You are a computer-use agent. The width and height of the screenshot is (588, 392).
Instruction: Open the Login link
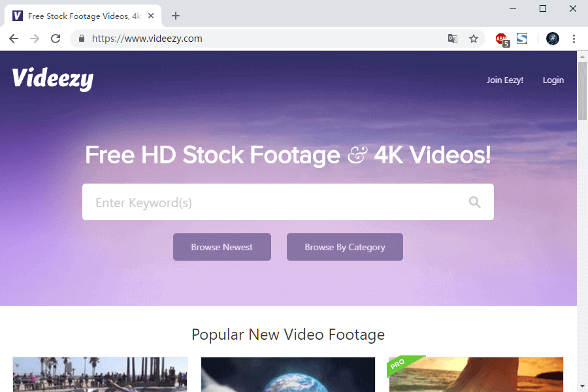(553, 80)
